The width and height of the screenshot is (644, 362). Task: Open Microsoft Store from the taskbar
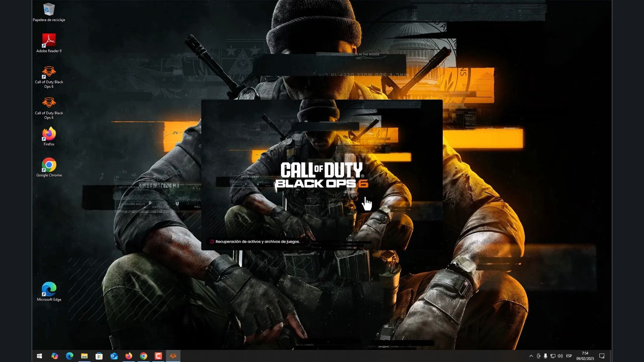coord(99,356)
